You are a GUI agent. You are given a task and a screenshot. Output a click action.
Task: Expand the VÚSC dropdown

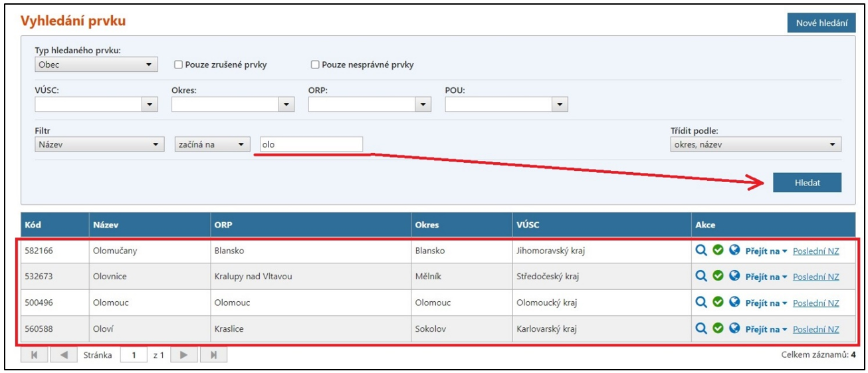coord(96,104)
